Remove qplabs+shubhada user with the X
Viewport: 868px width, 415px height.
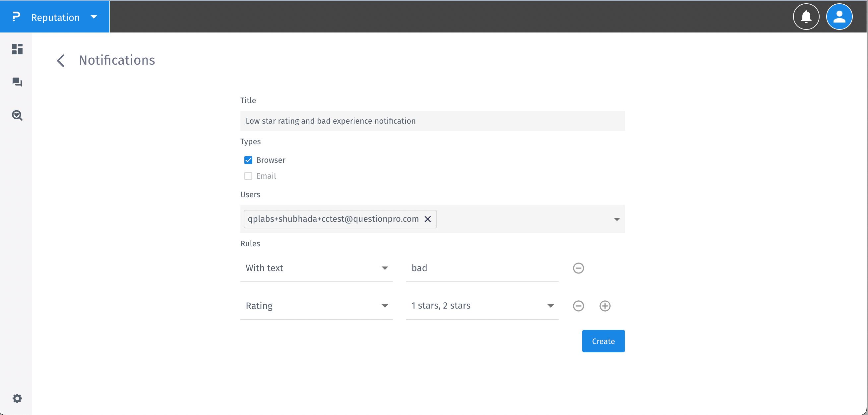coord(428,219)
